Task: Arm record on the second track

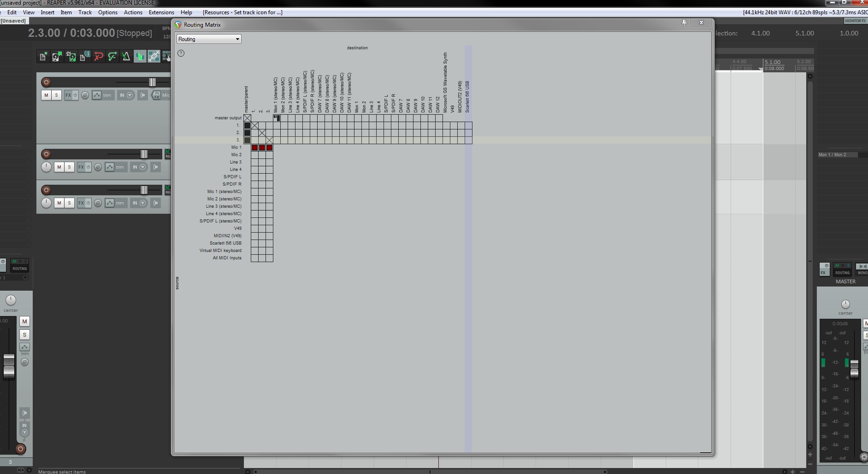Action: click(46, 154)
